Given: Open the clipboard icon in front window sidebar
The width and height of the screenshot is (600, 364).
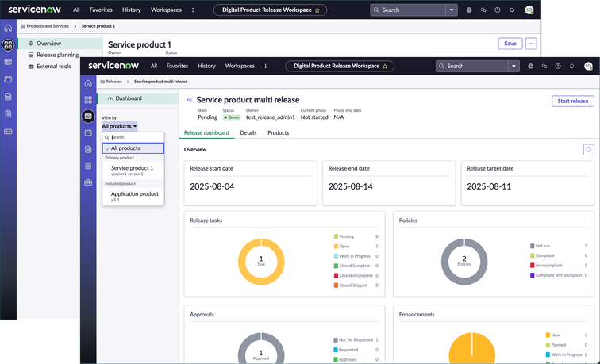Looking at the screenshot, I should coord(88,166).
